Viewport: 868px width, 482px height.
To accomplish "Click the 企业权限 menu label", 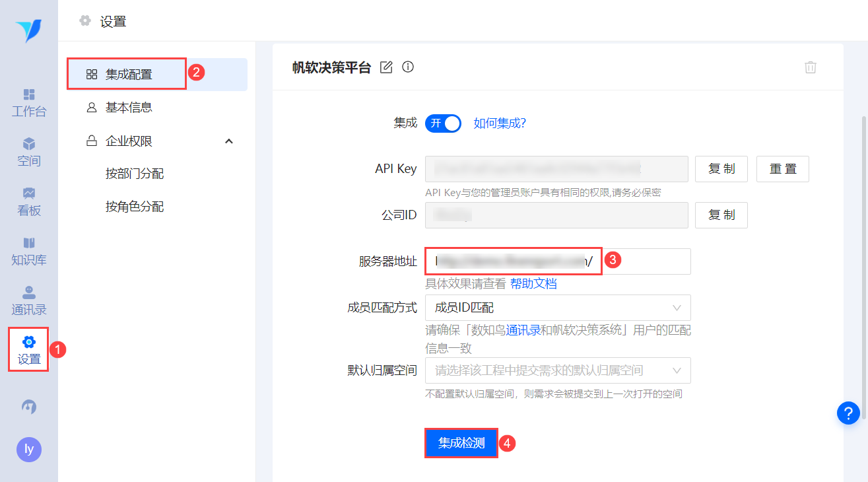I will [129, 141].
